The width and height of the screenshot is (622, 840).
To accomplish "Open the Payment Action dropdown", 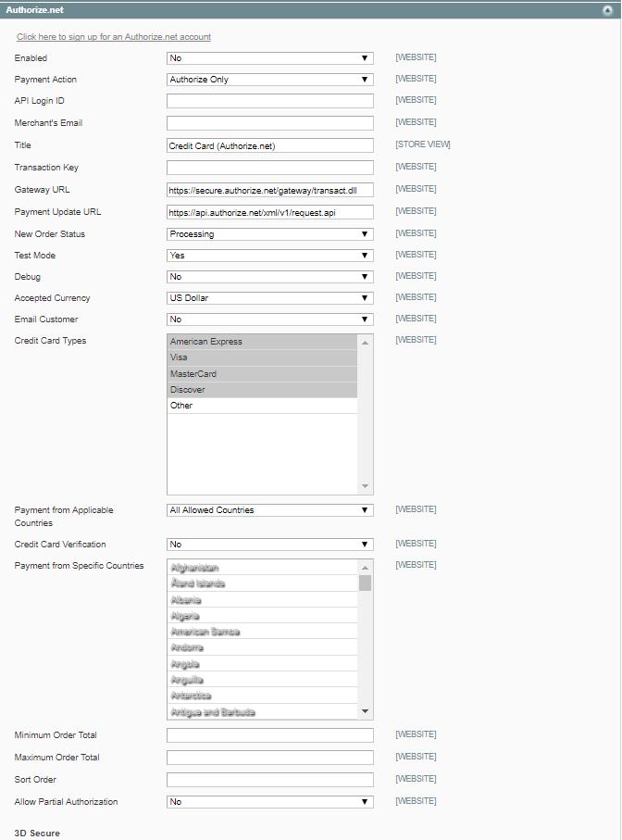I will click(x=269, y=80).
